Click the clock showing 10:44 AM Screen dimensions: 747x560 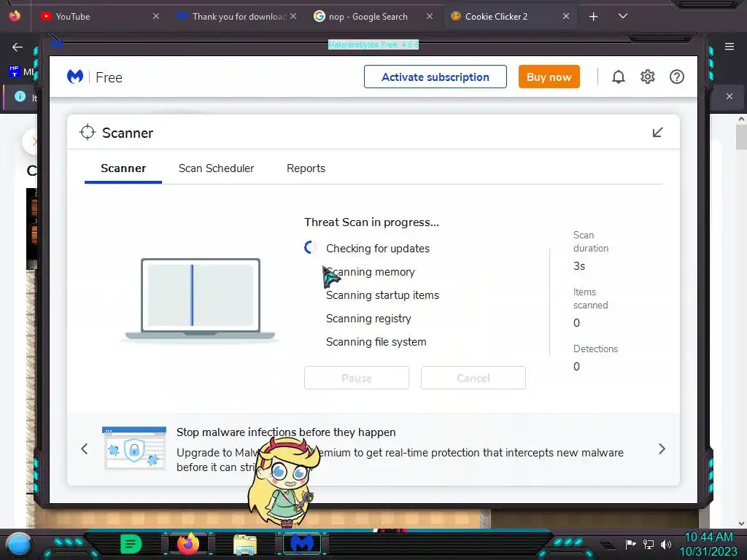(708, 537)
